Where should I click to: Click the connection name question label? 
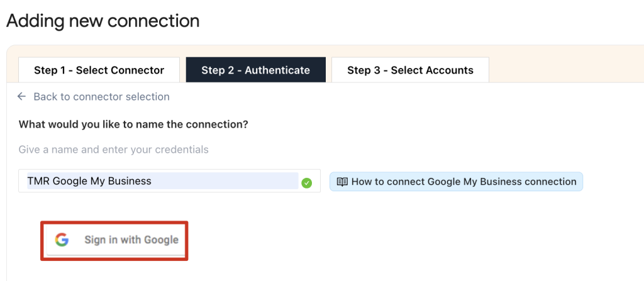click(x=133, y=124)
